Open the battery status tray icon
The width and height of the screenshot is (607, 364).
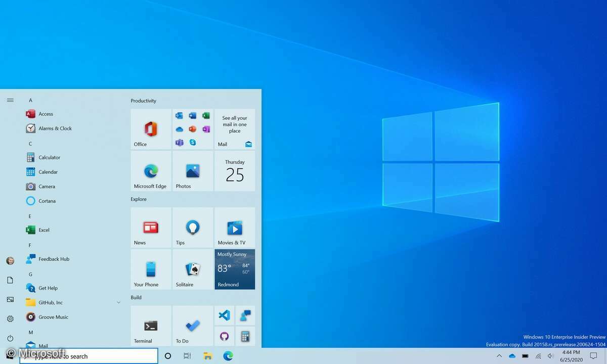526,356
